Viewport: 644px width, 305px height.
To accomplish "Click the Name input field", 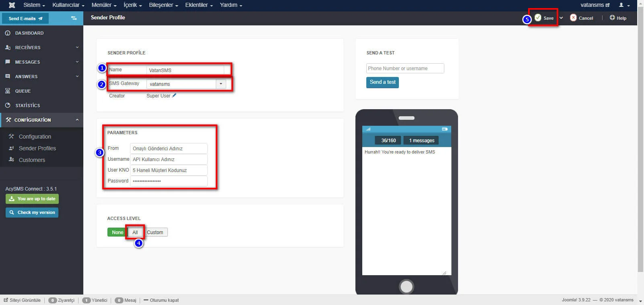I will point(185,70).
